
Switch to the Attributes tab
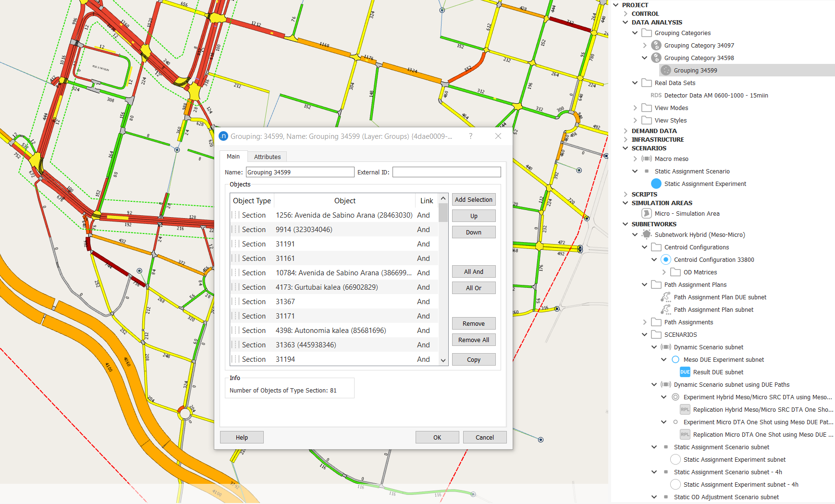pyautogui.click(x=267, y=157)
